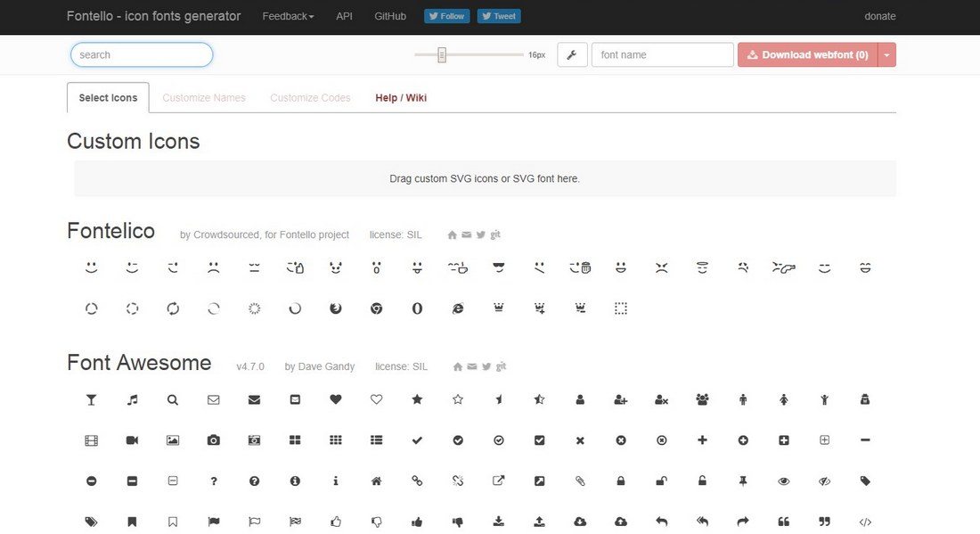The width and height of the screenshot is (980, 534).
Task: Select the magnifier search icon in Font Awesome
Action: pyautogui.click(x=173, y=399)
